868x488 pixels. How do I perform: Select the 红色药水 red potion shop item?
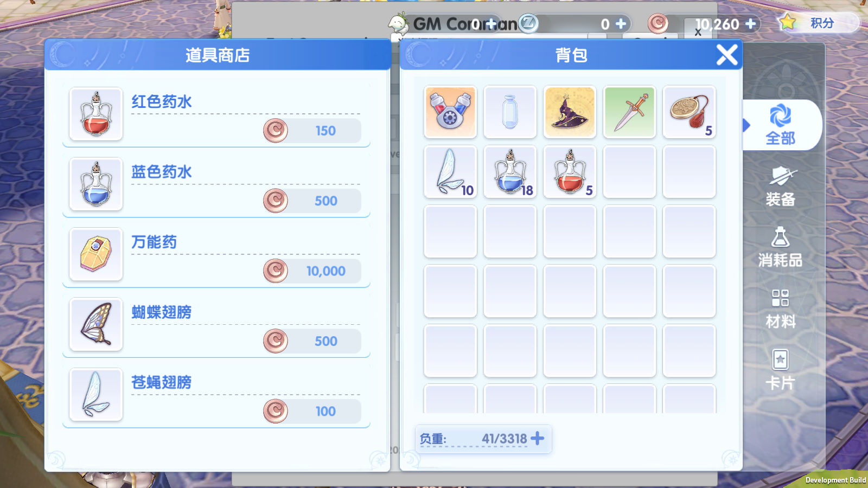coord(216,115)
